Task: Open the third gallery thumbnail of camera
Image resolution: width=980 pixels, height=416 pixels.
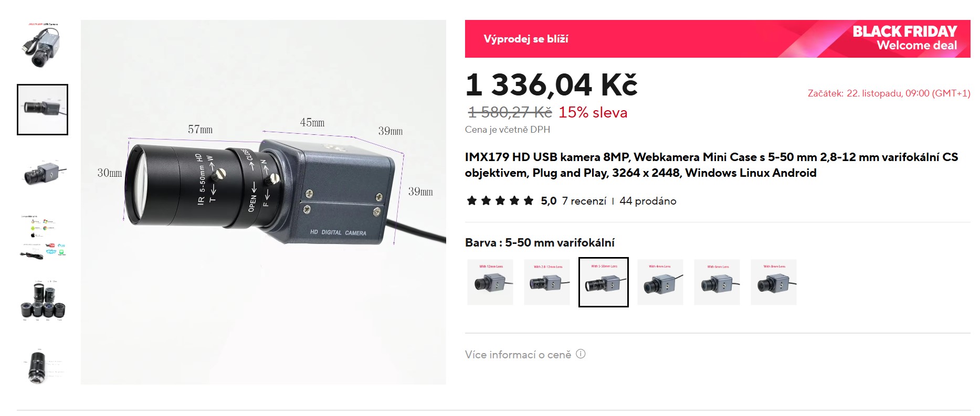Action: point(43,174)
